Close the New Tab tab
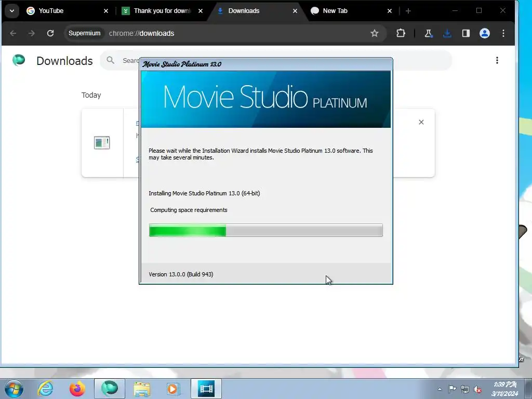 pos(390,11)
